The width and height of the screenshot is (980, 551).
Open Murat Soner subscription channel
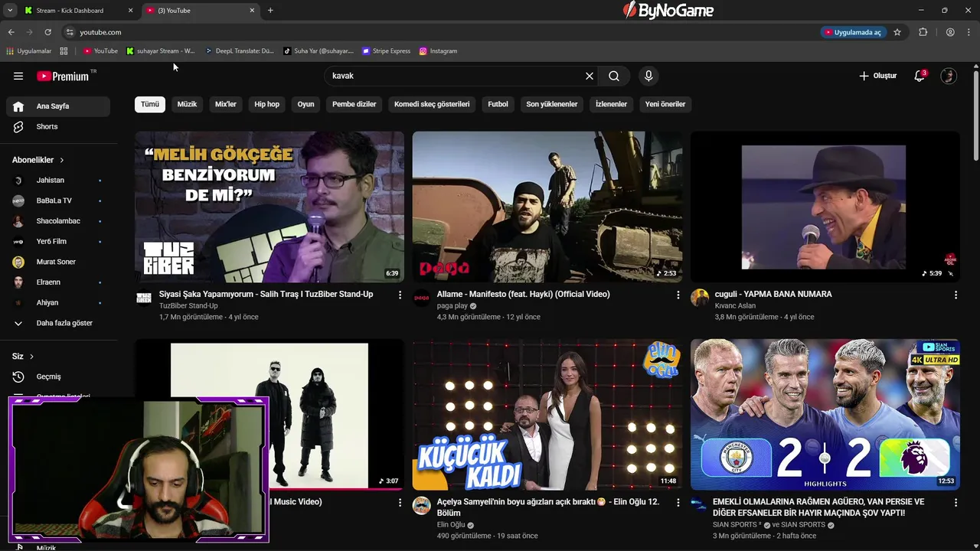[x=58, y=262]
